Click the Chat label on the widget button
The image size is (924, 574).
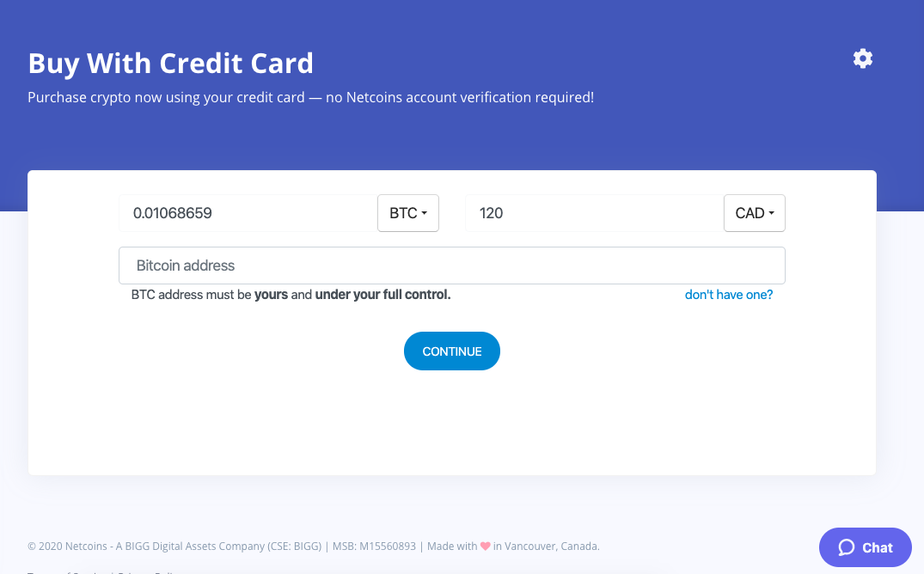point(878,547)
